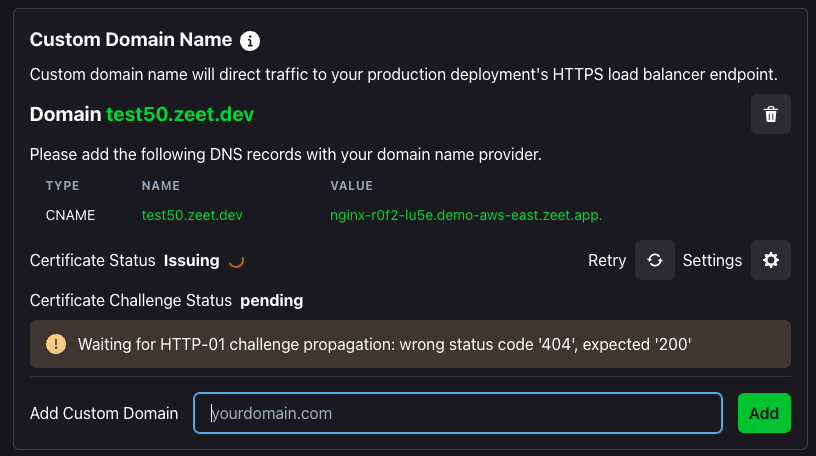Screen dimensions: 816x456
Task: Click the green test50.zeet.dev domain heading
Action: tap(180, 114)
